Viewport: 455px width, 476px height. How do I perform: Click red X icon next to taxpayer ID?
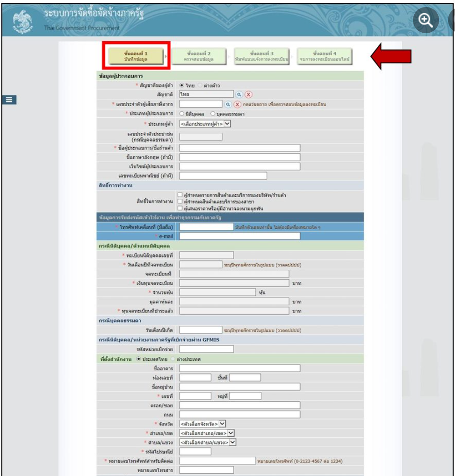coord(238,104)
